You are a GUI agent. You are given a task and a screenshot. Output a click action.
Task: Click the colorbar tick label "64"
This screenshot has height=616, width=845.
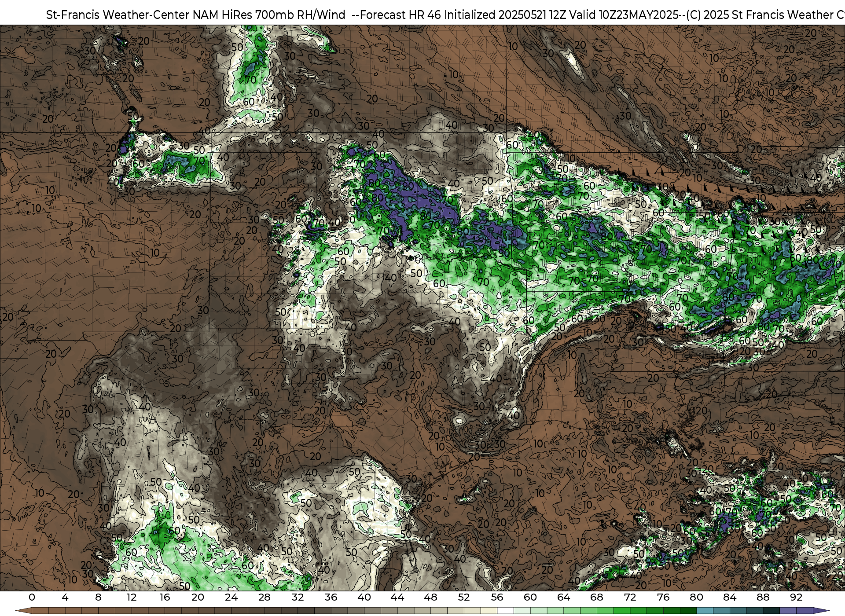point(563,598)
